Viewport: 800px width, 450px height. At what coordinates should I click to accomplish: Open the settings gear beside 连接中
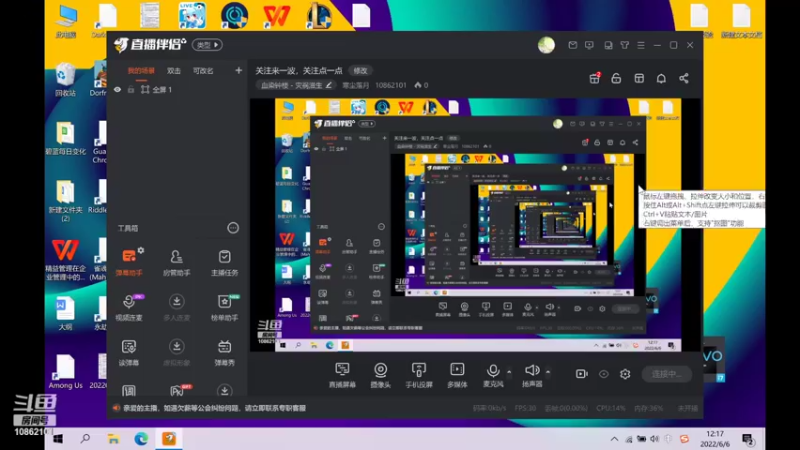pos(625,374)
